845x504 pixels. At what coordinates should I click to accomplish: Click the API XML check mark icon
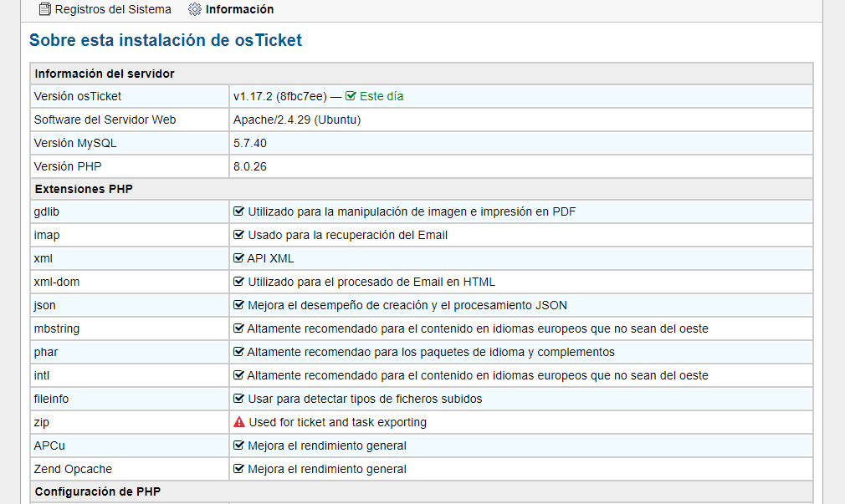click(x=238, y=258)
